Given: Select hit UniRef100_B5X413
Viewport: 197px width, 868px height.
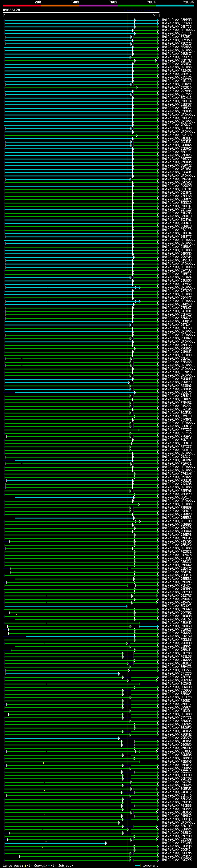Looking at the screenshot, I should click(x=177, y=98).
